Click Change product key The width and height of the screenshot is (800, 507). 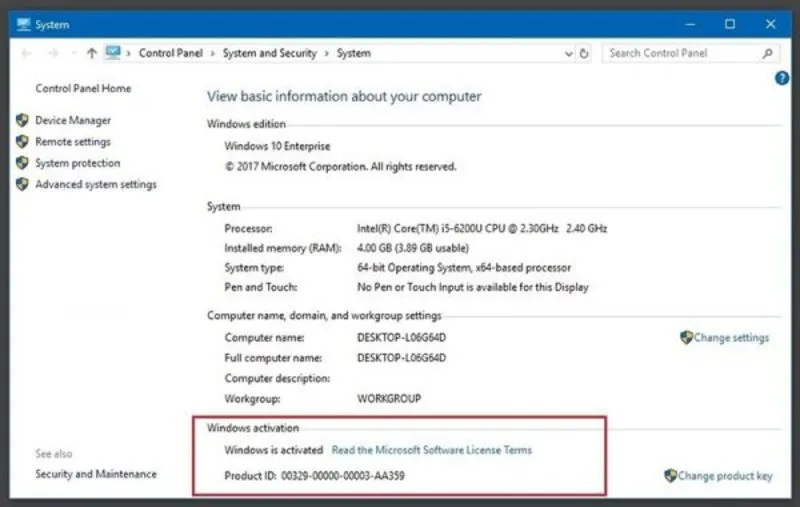[x=725, y=476]
